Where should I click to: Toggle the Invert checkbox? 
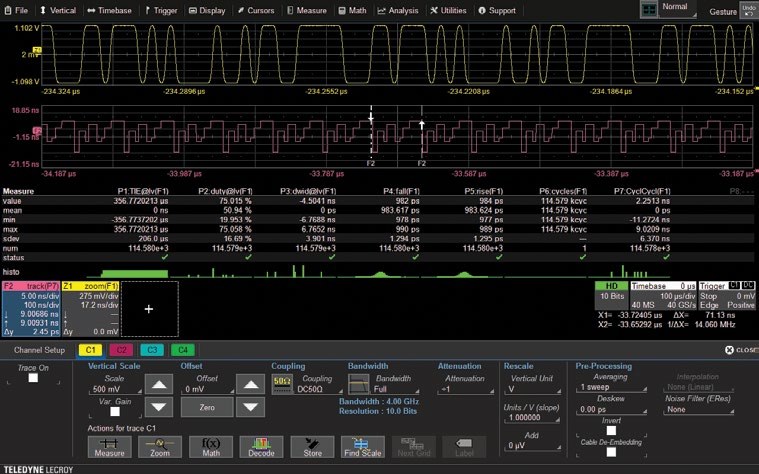coord(611,430)
